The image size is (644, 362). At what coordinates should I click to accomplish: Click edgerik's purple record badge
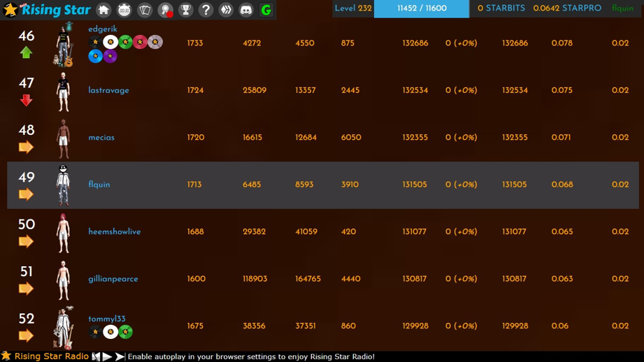tap(110, 56)
